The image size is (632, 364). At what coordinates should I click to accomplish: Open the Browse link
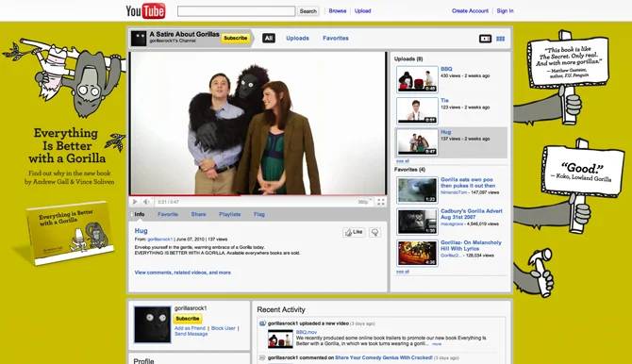[338, 11]
